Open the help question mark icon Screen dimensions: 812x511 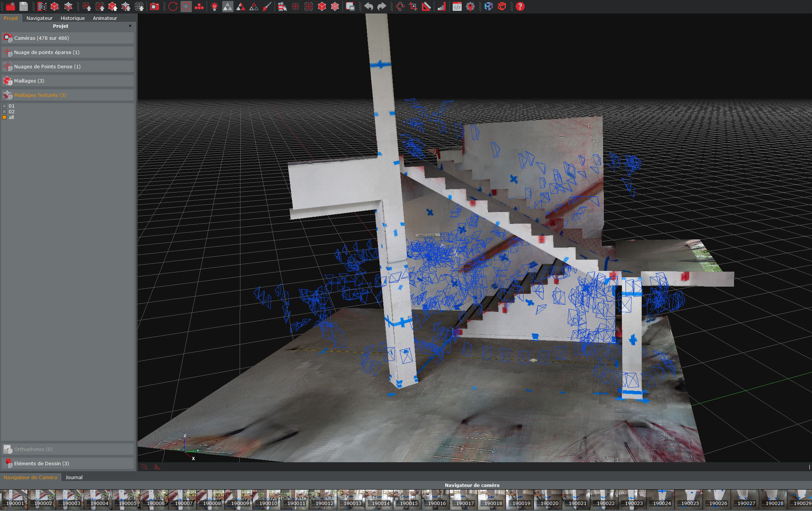coord(520,6)
